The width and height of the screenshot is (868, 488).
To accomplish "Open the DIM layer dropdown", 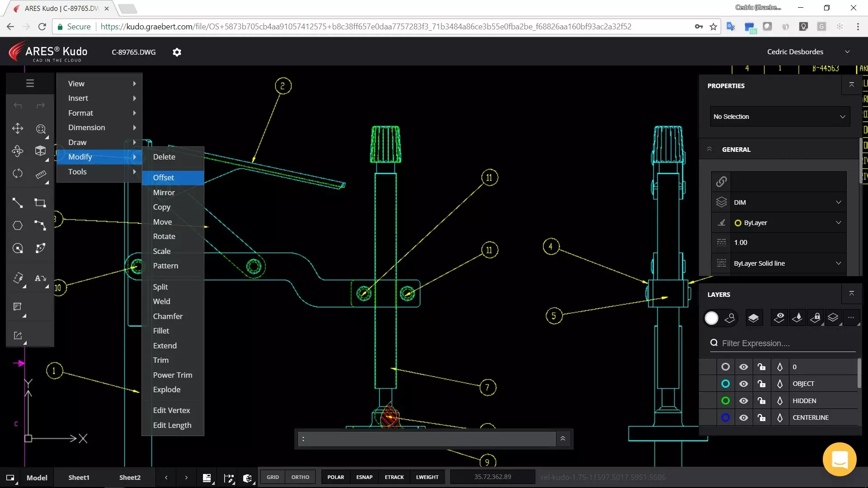I will [788, 202].
